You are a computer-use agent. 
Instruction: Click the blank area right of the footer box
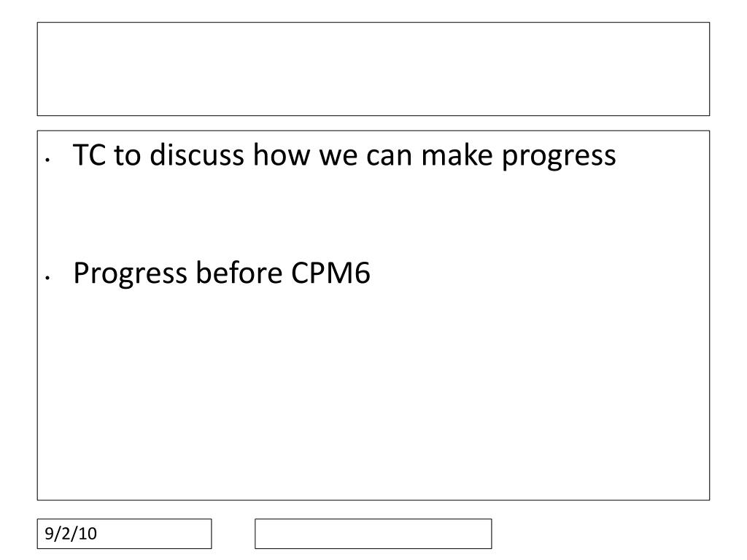tap(600, 533)
